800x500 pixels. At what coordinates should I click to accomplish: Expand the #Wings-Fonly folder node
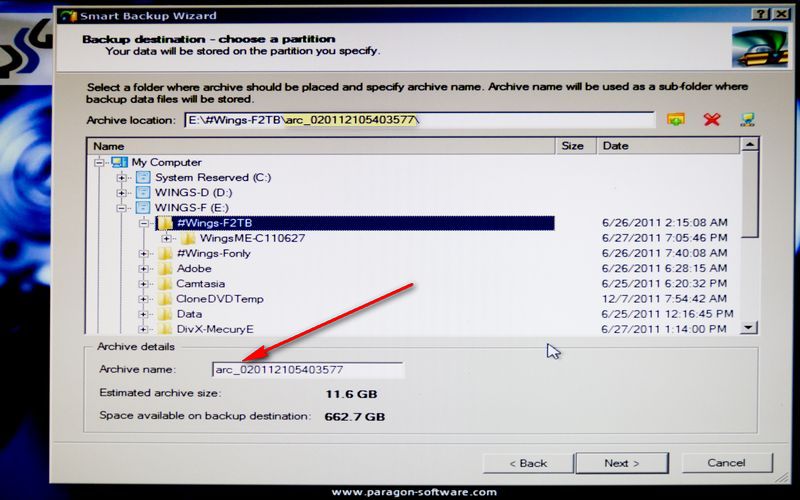pyautogui.click(x=144, y=254)
